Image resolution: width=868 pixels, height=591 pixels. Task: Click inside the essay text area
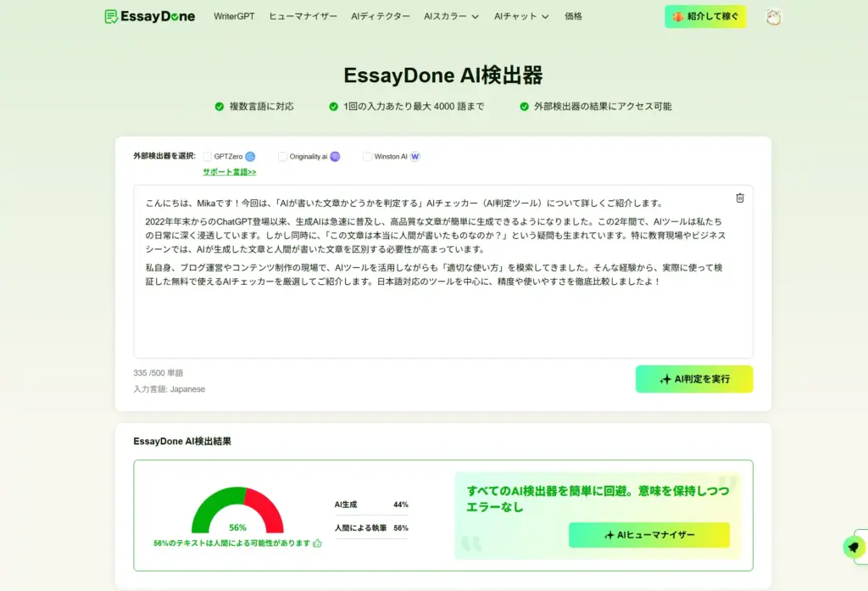click(x=442, y=271)
